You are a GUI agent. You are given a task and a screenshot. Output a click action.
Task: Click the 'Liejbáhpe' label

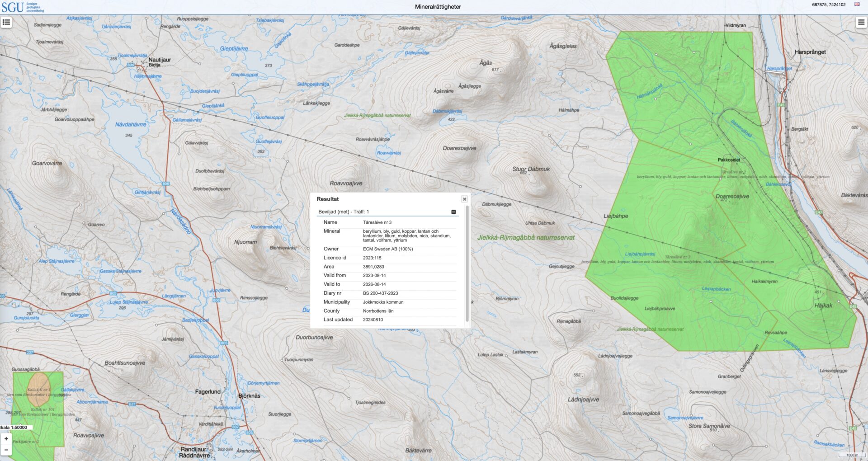616,216
